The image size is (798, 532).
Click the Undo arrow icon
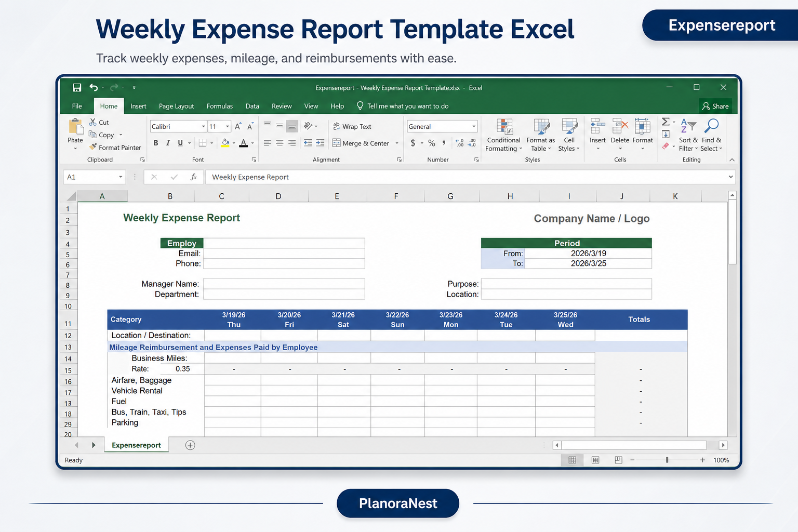[94, 87]
